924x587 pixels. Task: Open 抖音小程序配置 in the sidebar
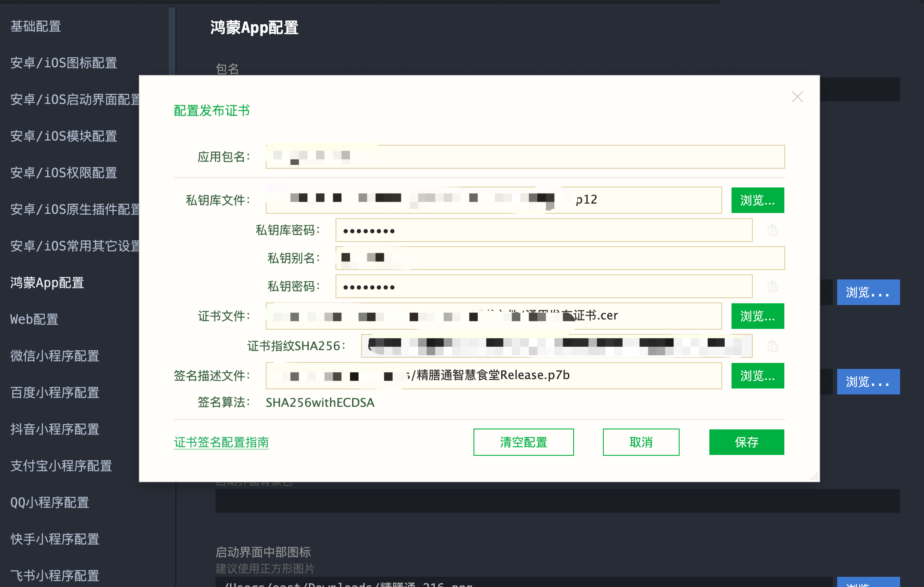point(55,429)
